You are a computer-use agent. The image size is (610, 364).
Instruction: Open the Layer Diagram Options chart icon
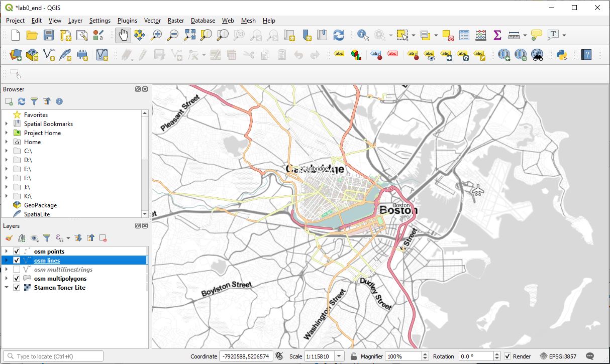click(355, 54)
